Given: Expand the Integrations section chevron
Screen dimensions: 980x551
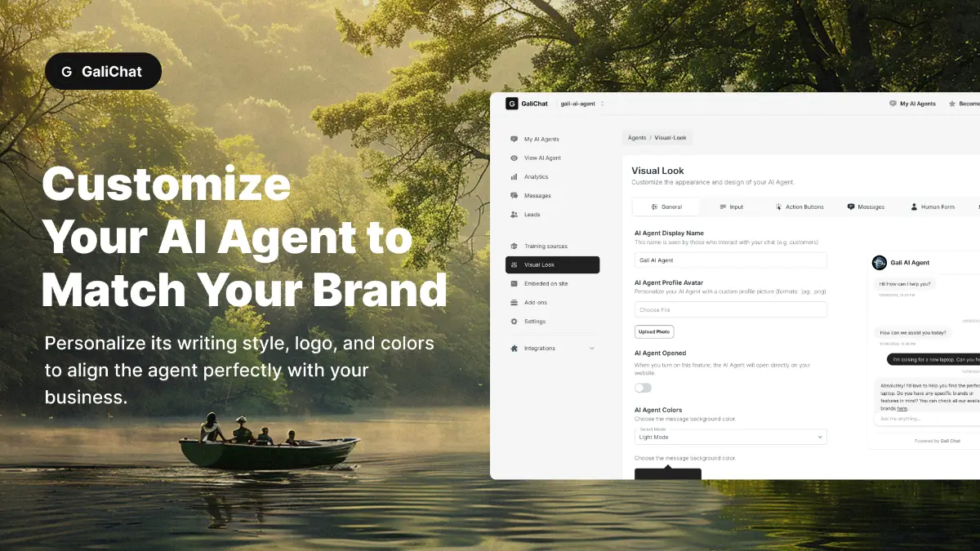Looking at the screenshot, I should [592, 349].
